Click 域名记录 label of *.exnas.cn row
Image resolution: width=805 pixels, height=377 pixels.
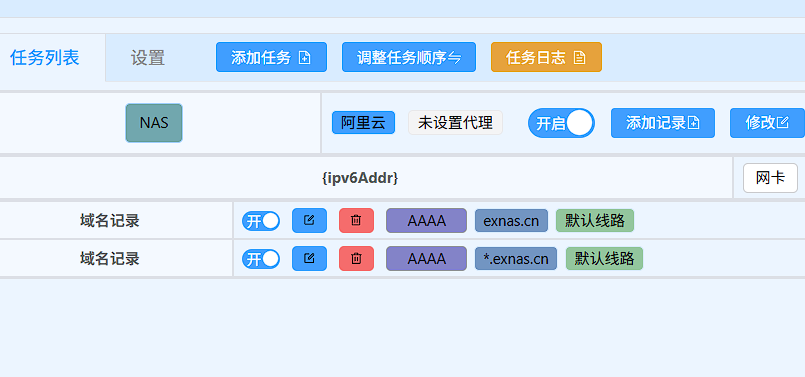pyautogui.click(x=110, y=258)
